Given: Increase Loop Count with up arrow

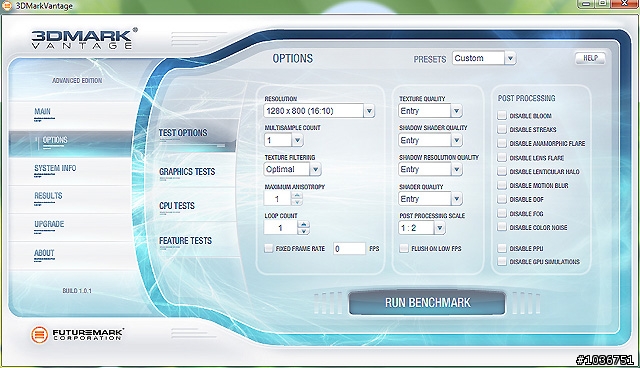Looking at the screenshot, I should (x=303, y=224).
